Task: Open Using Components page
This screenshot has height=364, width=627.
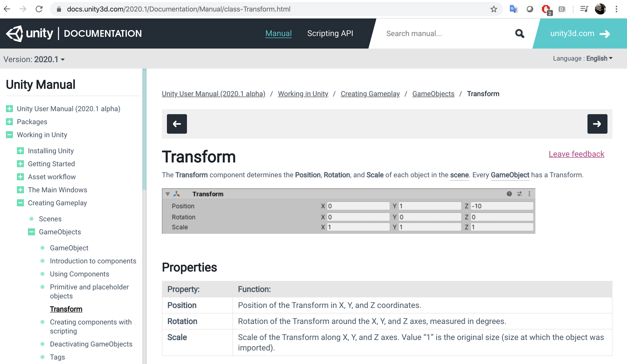Action: tap(79, 274)
